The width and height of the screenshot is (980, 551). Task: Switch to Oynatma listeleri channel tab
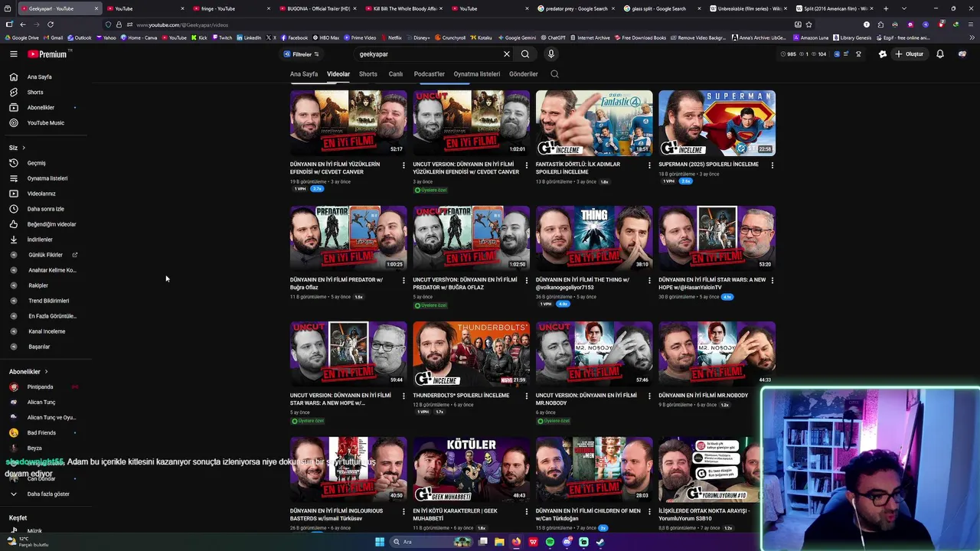477,74
